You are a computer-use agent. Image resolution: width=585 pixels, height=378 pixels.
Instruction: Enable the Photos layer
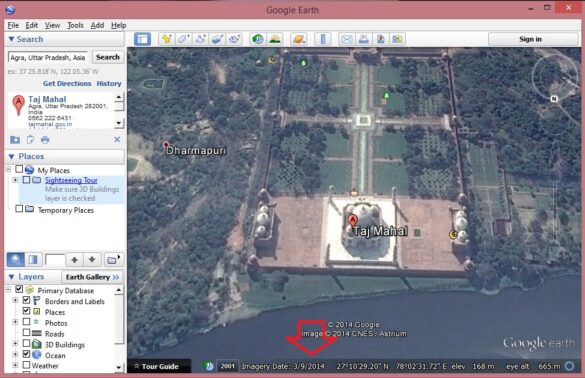(26, 322)
